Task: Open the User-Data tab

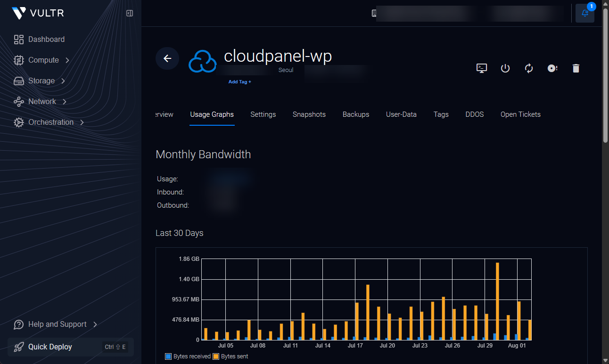Action: pyautogui.click(x=401, y=114)
